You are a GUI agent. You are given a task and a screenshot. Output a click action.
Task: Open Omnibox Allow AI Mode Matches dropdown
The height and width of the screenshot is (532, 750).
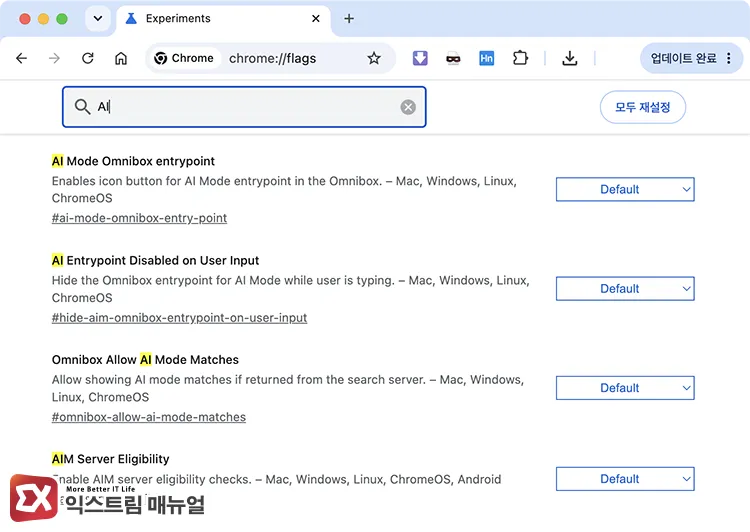pos(625,388)
